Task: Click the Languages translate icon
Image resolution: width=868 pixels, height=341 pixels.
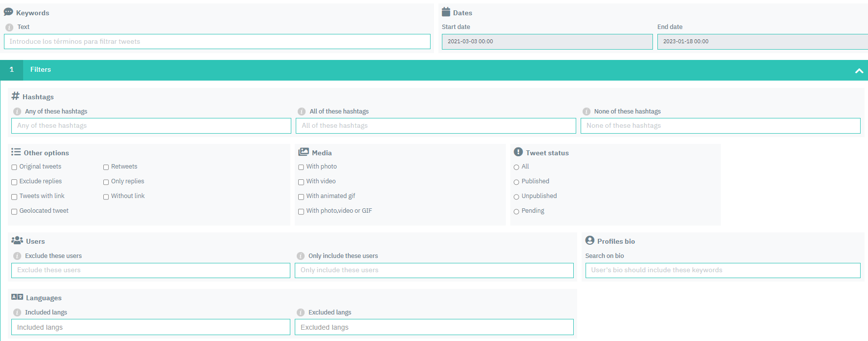Action: pyautogui.click(x=17, y=297)
